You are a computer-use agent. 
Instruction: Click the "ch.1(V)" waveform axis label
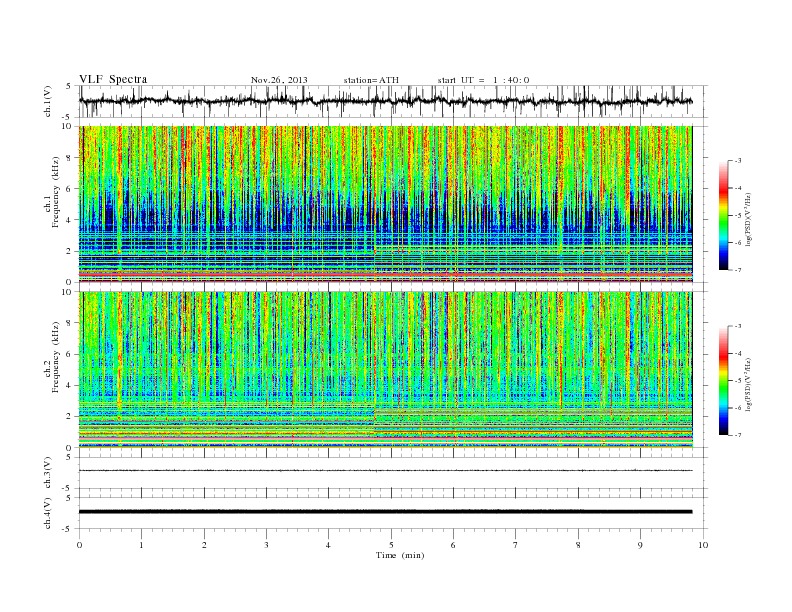pos(48,101)
